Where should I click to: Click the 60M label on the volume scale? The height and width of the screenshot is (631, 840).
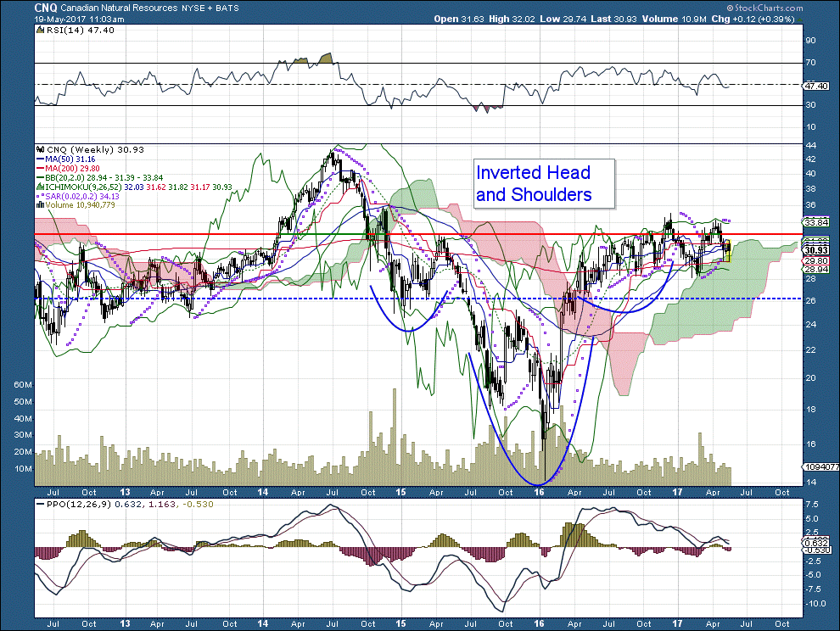23,385
